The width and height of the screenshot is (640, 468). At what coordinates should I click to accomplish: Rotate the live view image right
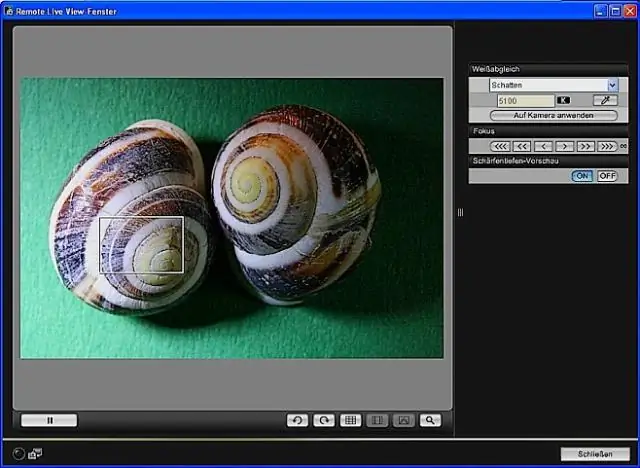click(324, 421)
